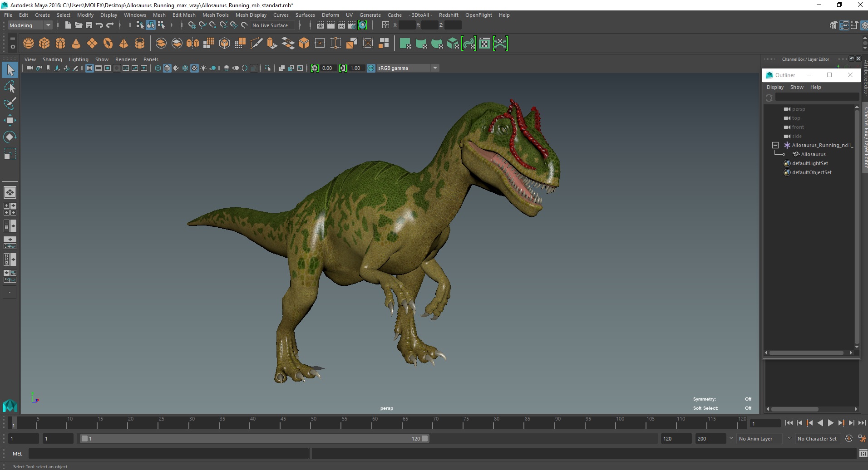868x470 pixels.
Task: Open the shelf tab selector icon
Action: tap(12, 39)
